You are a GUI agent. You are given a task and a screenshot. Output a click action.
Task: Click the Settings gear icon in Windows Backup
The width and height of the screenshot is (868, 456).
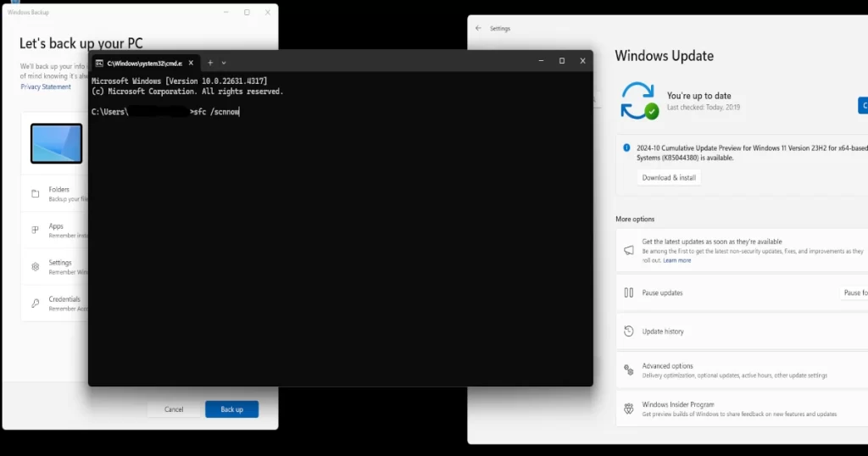click(x=36, y=266)
